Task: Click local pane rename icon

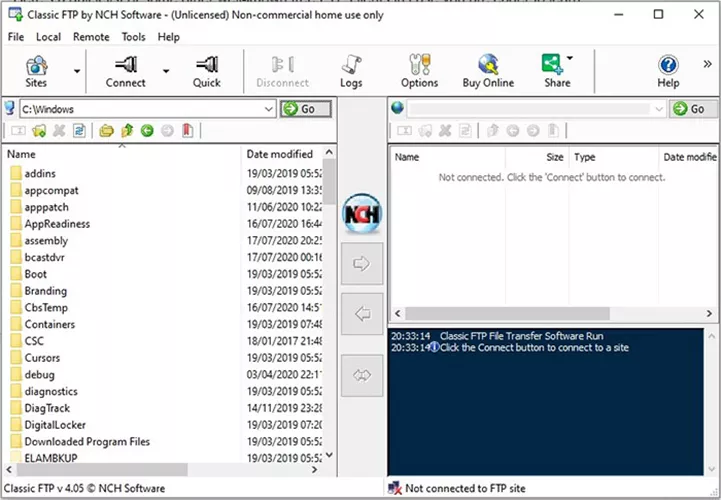Action: [x=18, y=131]
